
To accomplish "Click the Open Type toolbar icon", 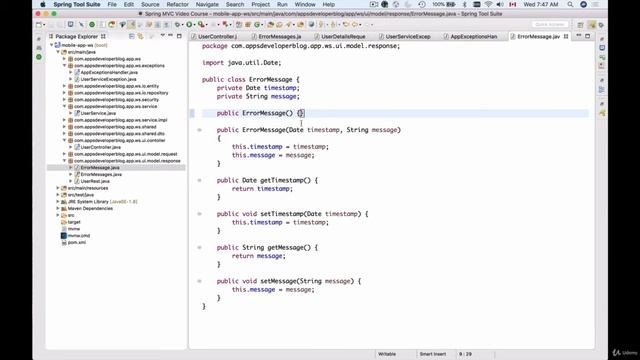I will 270,25.
